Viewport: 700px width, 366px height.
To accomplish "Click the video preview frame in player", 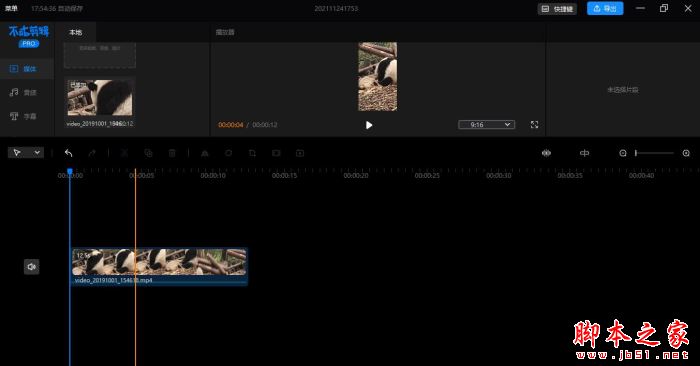I will point(377,76).
